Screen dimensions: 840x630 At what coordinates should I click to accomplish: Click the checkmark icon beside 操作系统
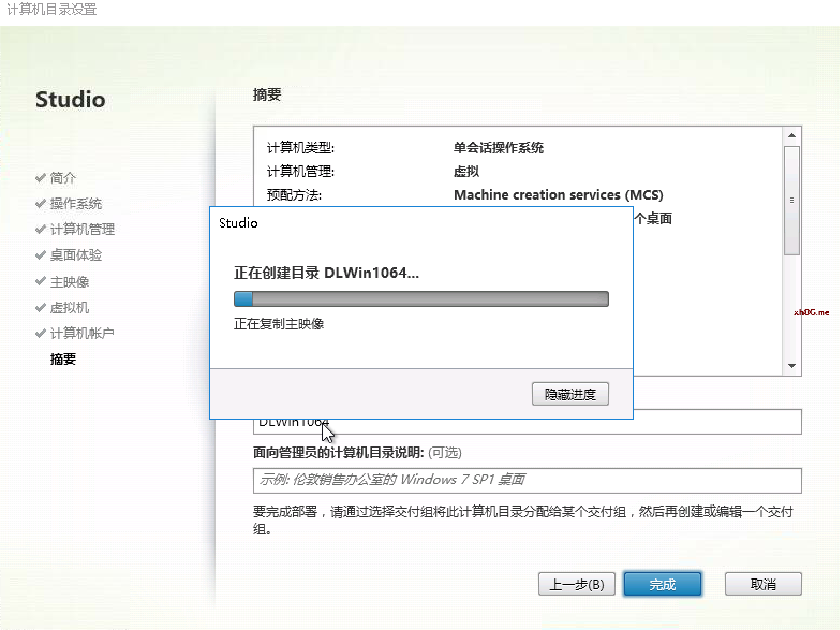coord(40,203)
